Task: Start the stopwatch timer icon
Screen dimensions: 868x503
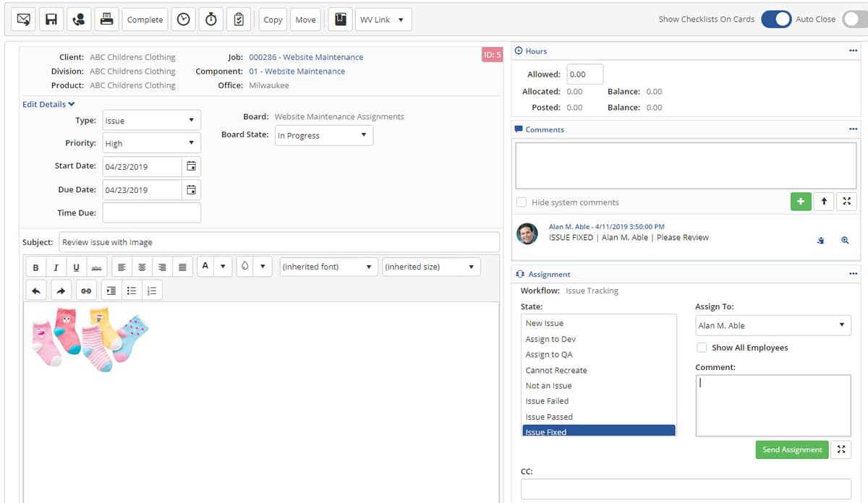Action: pyautogui.click(x=210, y=20)
